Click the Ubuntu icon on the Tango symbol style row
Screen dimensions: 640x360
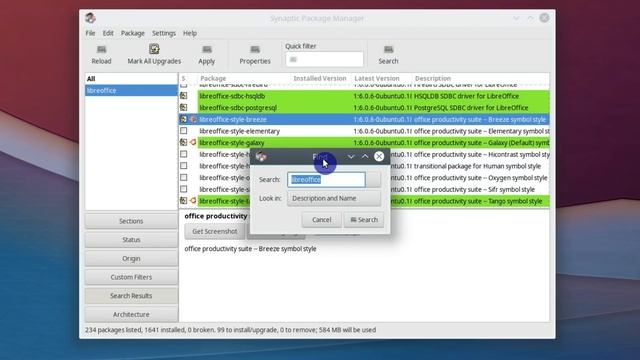point(193,201)
